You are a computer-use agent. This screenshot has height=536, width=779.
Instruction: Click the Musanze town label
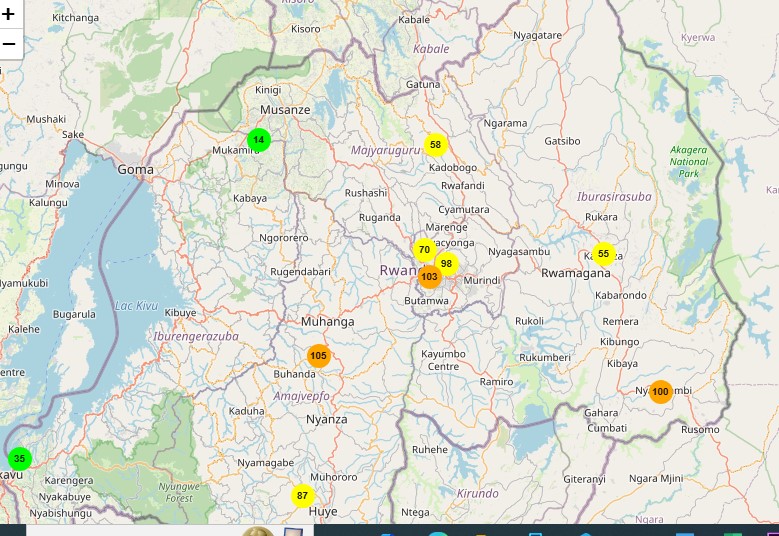point(285,109)
